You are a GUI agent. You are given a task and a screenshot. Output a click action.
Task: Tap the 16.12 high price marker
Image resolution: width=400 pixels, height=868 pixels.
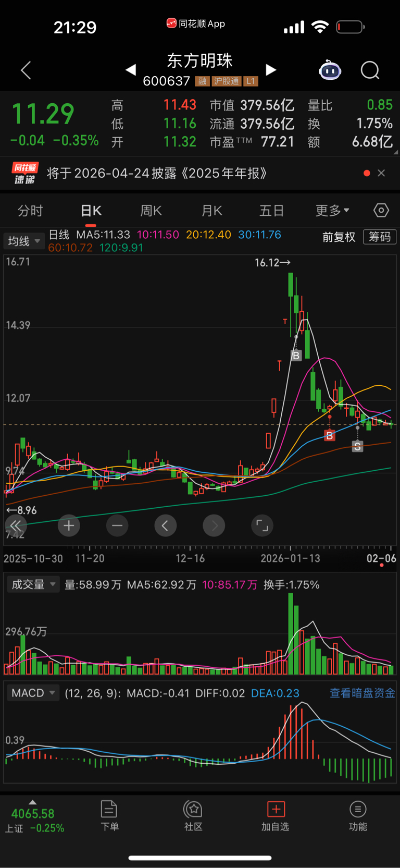pyautogui.click(x=272, y=263)
